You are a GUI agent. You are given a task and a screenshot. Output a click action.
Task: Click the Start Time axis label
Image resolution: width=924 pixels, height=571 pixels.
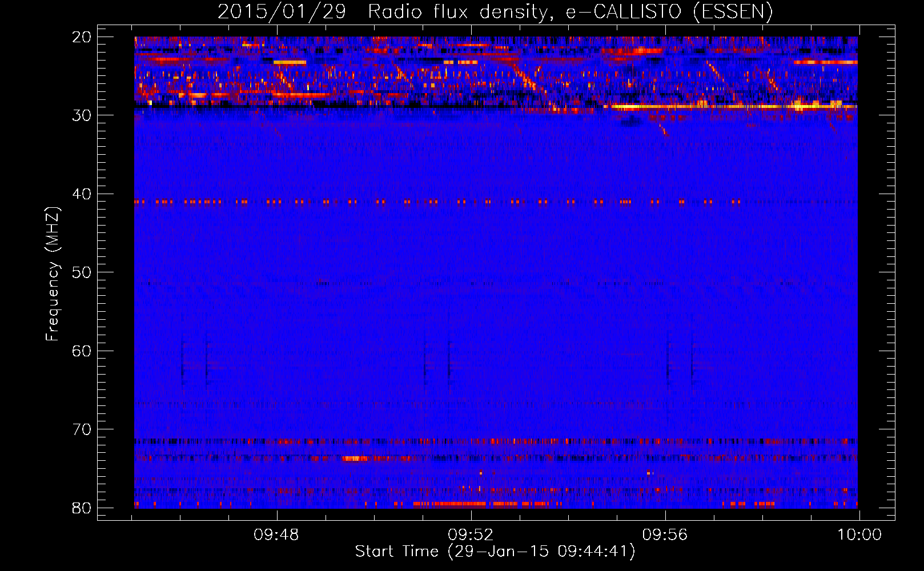[x=495, y=552]
